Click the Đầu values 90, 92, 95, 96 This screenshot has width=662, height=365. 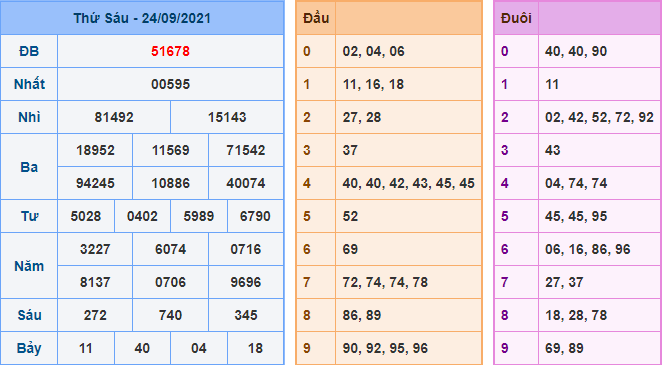coord(385,349)
